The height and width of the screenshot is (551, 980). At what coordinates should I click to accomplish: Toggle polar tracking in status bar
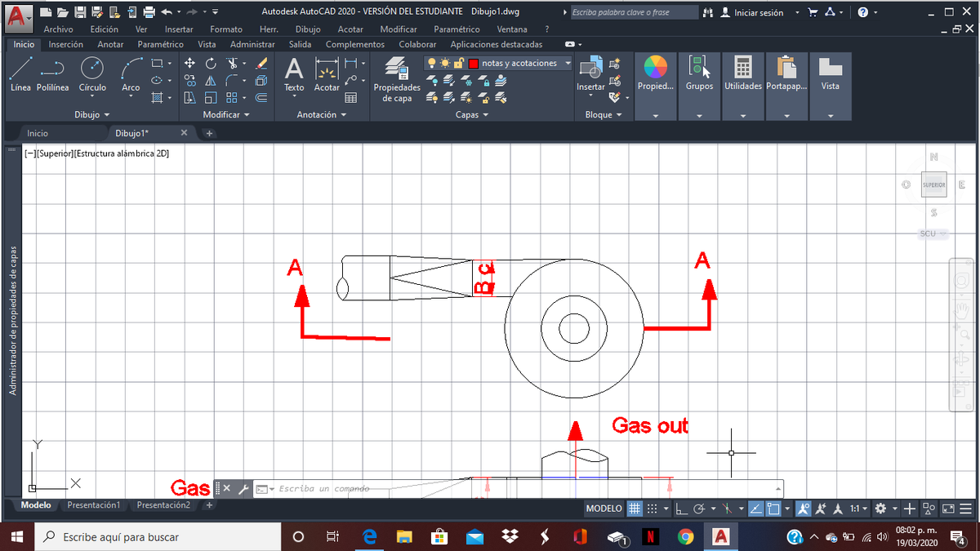[x=700, y=509]
